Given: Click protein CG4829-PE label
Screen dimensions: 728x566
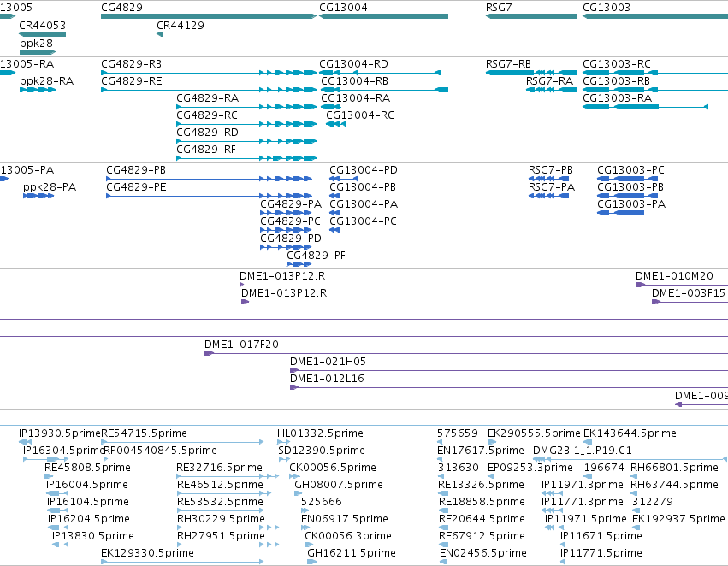Looking at the screenshot, I should pyautogui.click(x=136, y=187).
